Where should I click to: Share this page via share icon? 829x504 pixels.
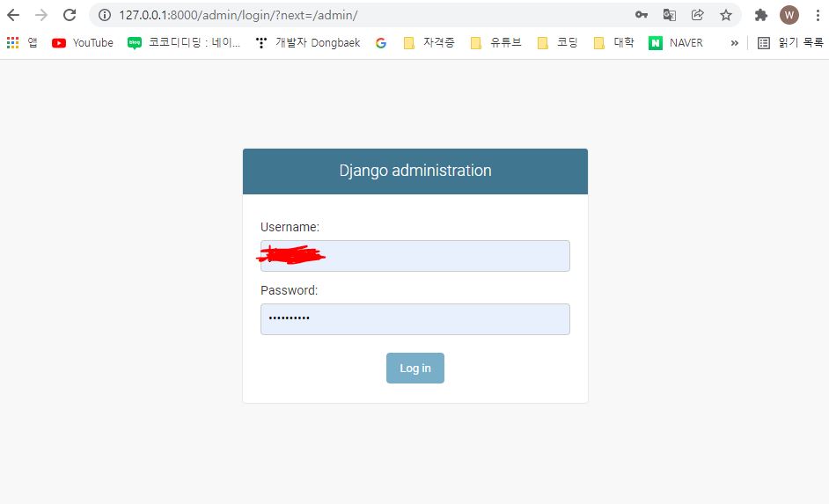[697, 15]
